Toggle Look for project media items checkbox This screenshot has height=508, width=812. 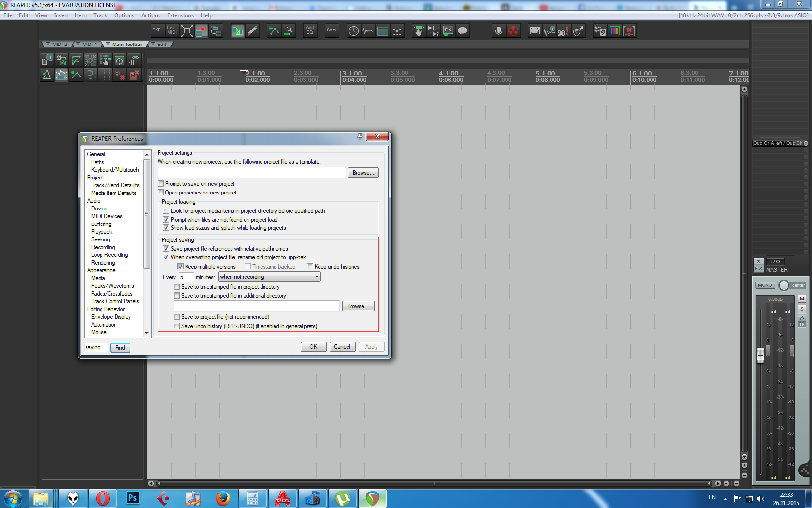(x=166, y=211)
